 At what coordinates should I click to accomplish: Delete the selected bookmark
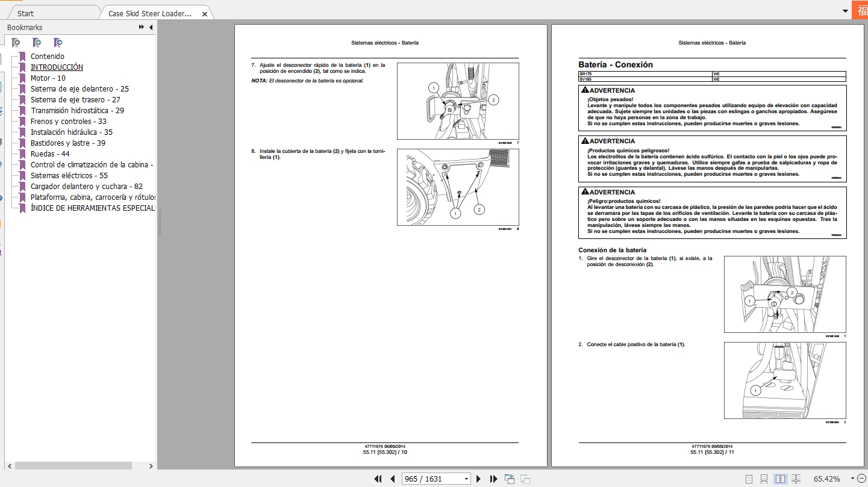click(16, 43)
